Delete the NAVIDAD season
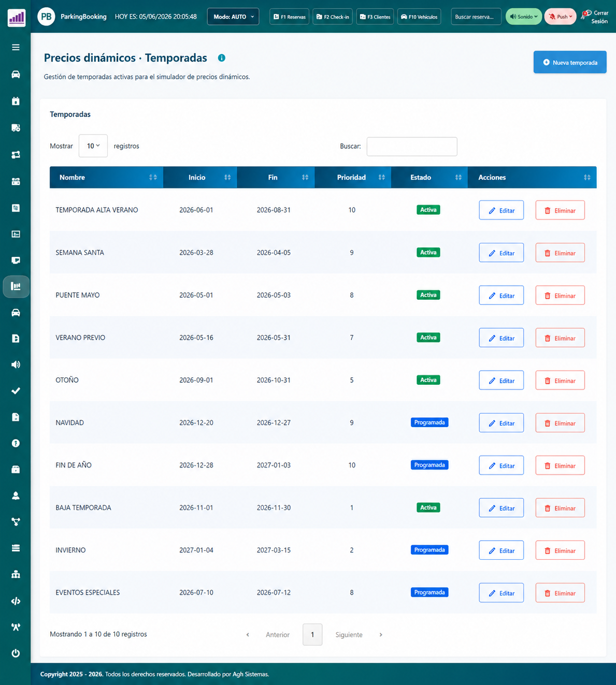Viewport: 616px width, 685px height. (x=560, y=422)
